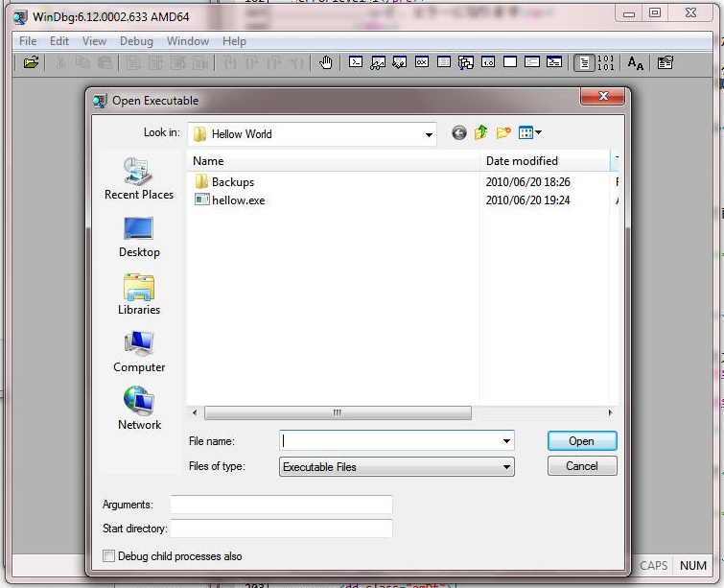Open the Disassembly window toolbar icon
The width and height of the screenshot is (724, 588).
(488, 62)
